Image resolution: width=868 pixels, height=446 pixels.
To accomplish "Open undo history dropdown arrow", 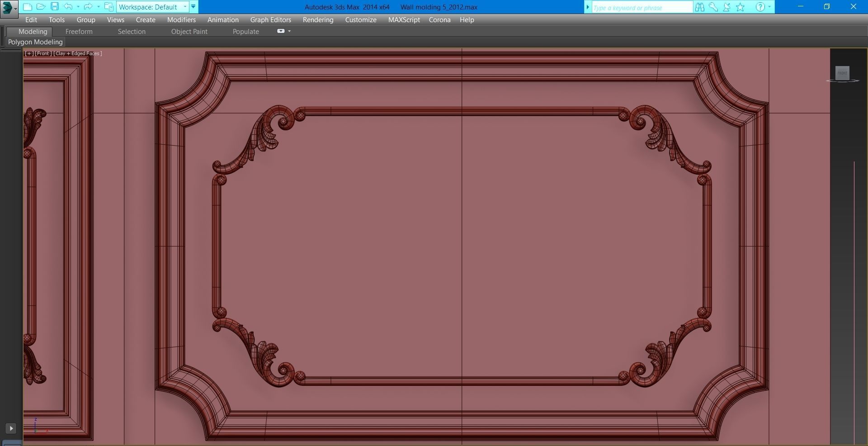I will (78, 7).
